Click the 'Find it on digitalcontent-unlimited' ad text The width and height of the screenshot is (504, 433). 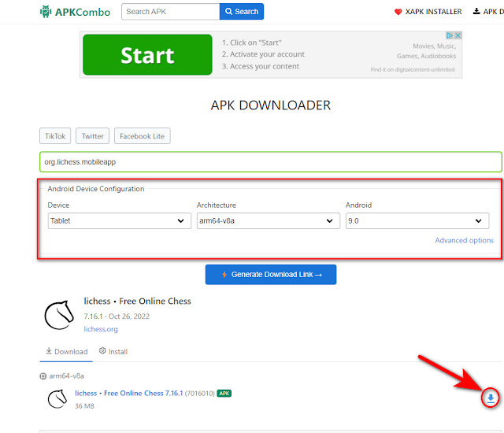pos(413,70)
